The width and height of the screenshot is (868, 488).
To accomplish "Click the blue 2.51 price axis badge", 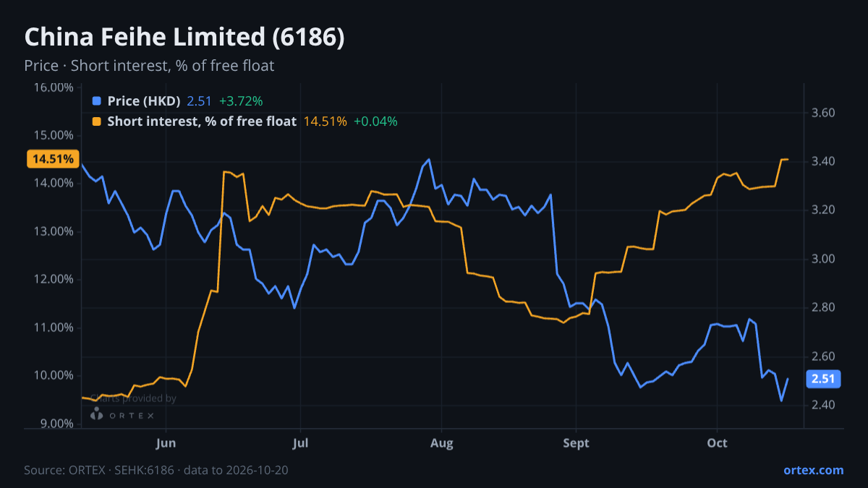I will [x=823, y=379].
